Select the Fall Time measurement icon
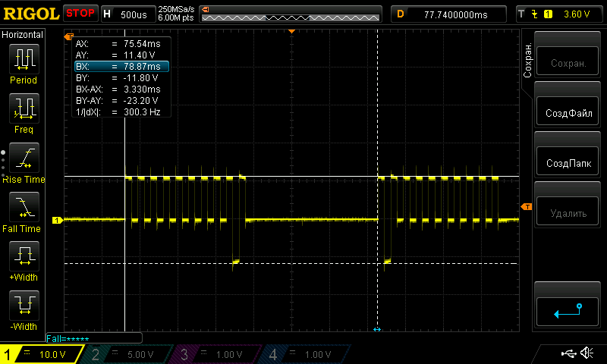 [24, 207]
